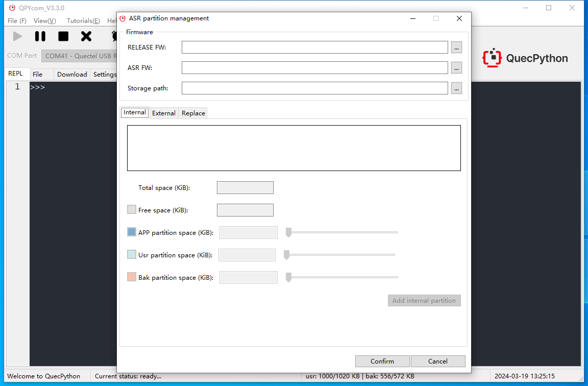This screenshot has height=386, width=588.
Task: Switch to the Replace tab
Action: pyautogui.click(x=193, y=113)
